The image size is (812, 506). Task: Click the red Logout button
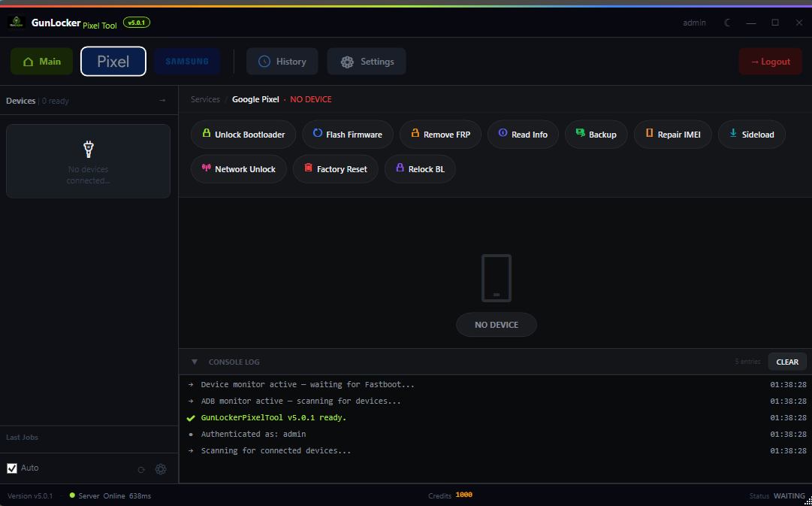pos(771,61)
